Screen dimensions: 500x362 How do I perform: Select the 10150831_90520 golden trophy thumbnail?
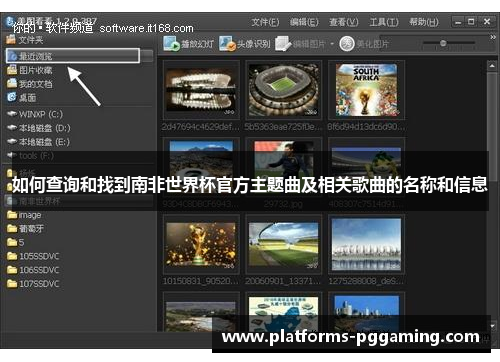[x=201, y=245]
